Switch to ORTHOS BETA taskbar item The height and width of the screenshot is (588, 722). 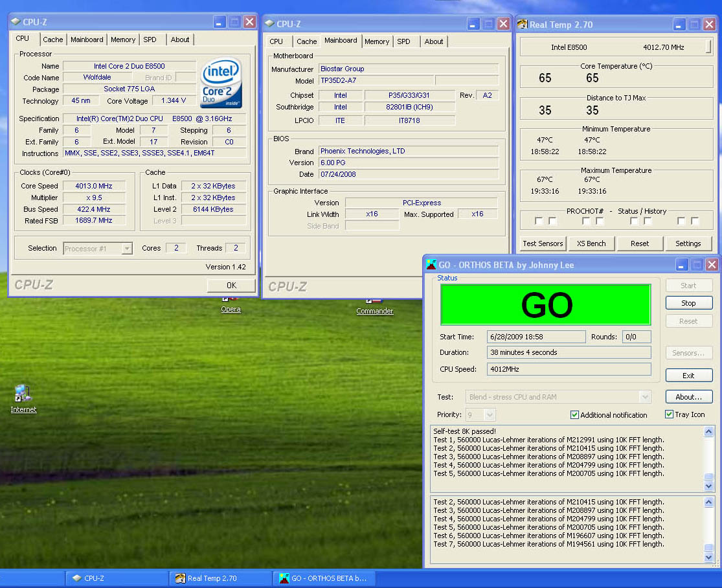coord(323,578)
